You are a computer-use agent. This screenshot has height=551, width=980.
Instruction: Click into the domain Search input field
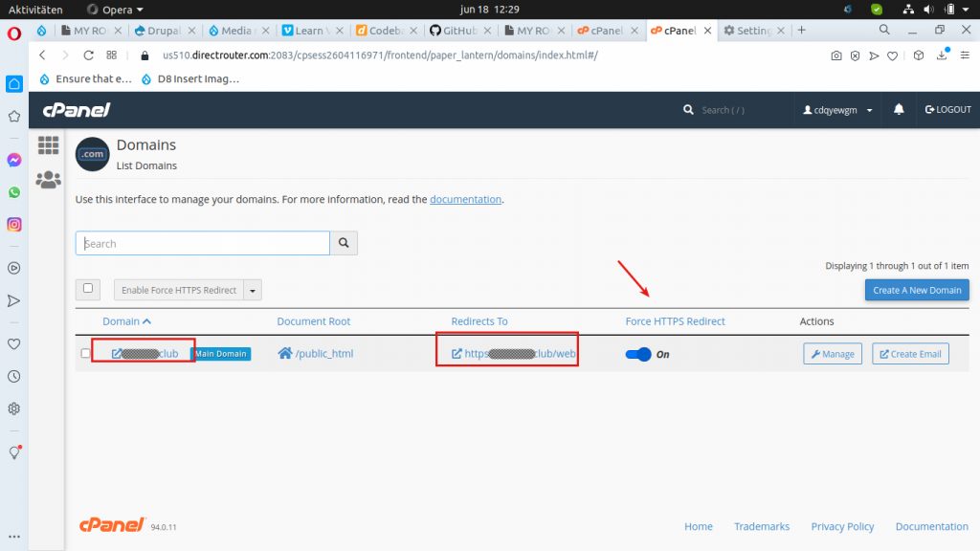point(202,244)
